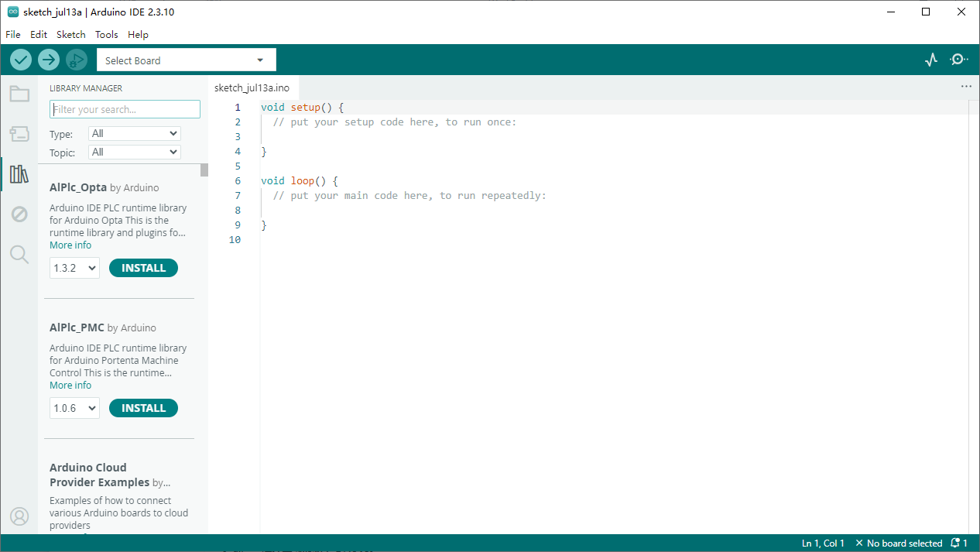This screenshot has width=980, height=552.
Task: Click line number 6 in gutter
Action: pos(238,181)
